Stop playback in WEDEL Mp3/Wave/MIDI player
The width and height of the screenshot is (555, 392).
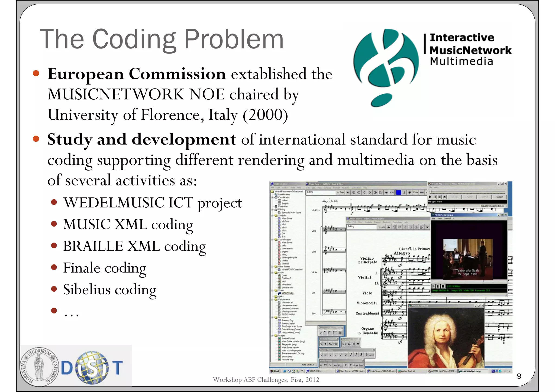[x=440, y=197]
